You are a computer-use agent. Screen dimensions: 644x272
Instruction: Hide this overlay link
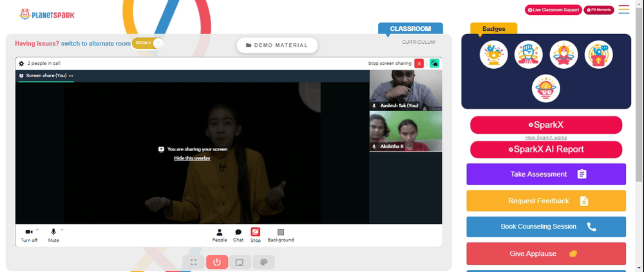[x=192, y=158]
